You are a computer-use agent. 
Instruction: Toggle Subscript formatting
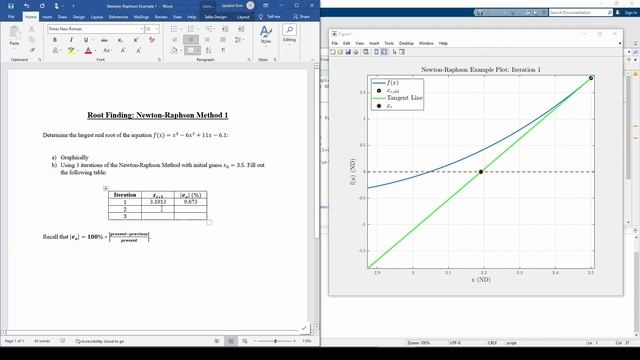pyautogui.click(x=120, y=40)
